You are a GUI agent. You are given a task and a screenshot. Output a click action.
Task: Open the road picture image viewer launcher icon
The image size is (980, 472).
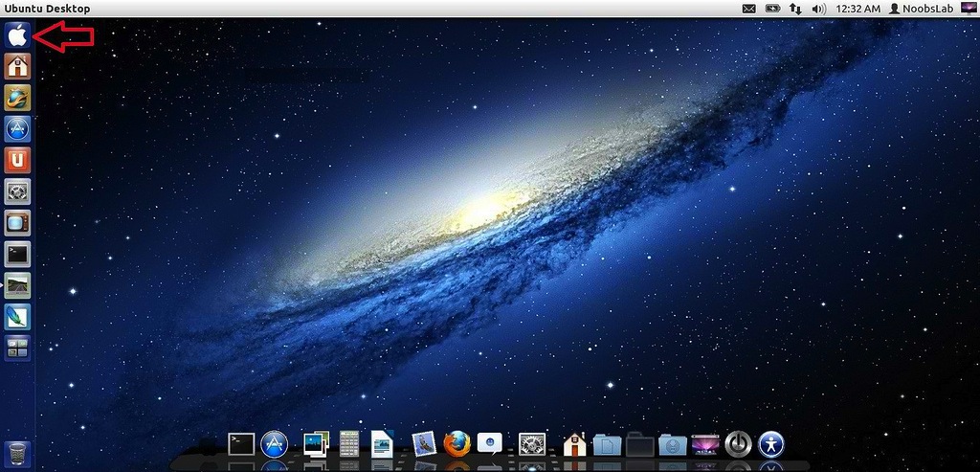tap(17, 285)
